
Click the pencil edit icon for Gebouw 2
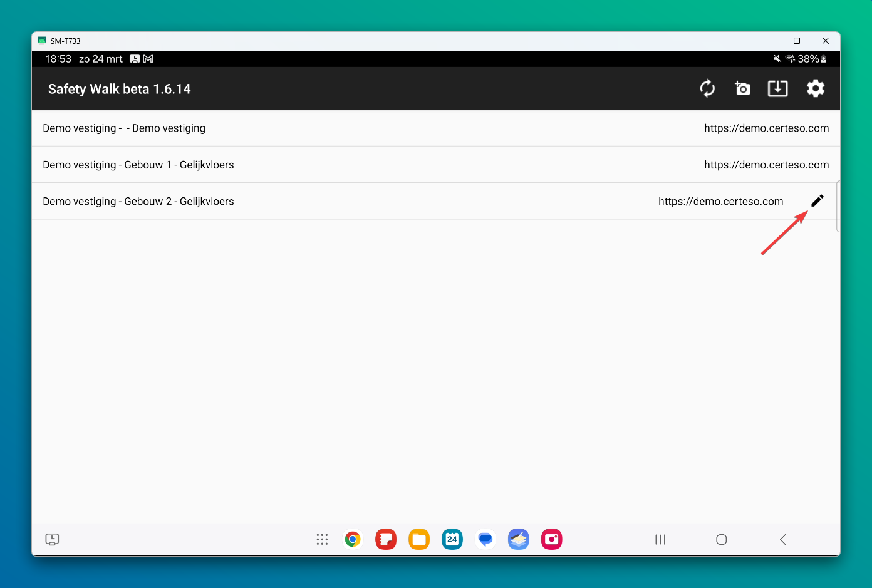(817, 200)
